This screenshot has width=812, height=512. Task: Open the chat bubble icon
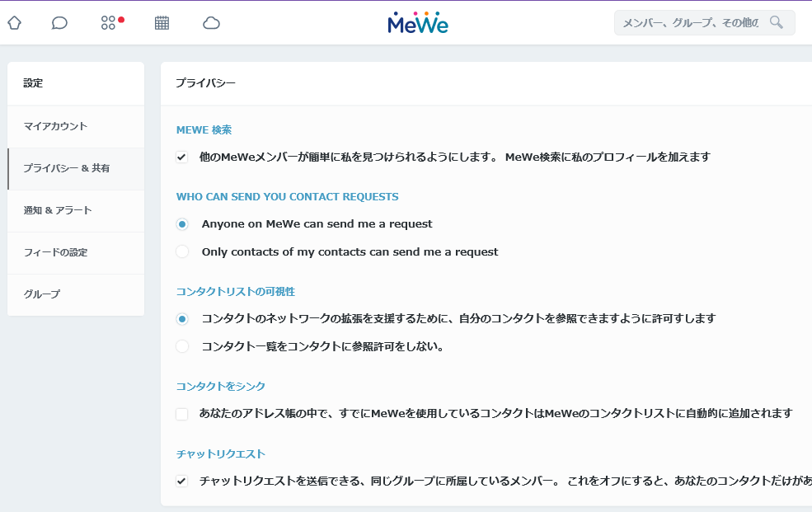pyautogui.click(x=59, y=23)
